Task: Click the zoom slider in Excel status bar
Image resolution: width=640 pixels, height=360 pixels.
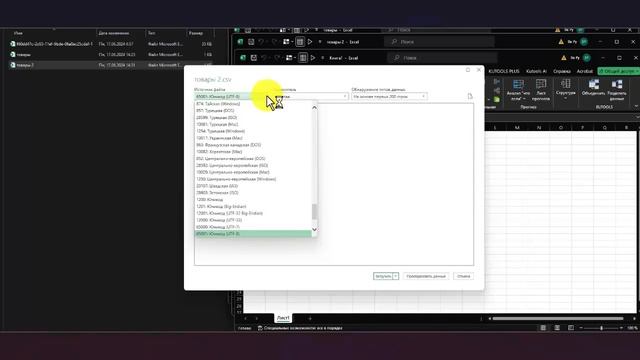Action: [601, 328]
